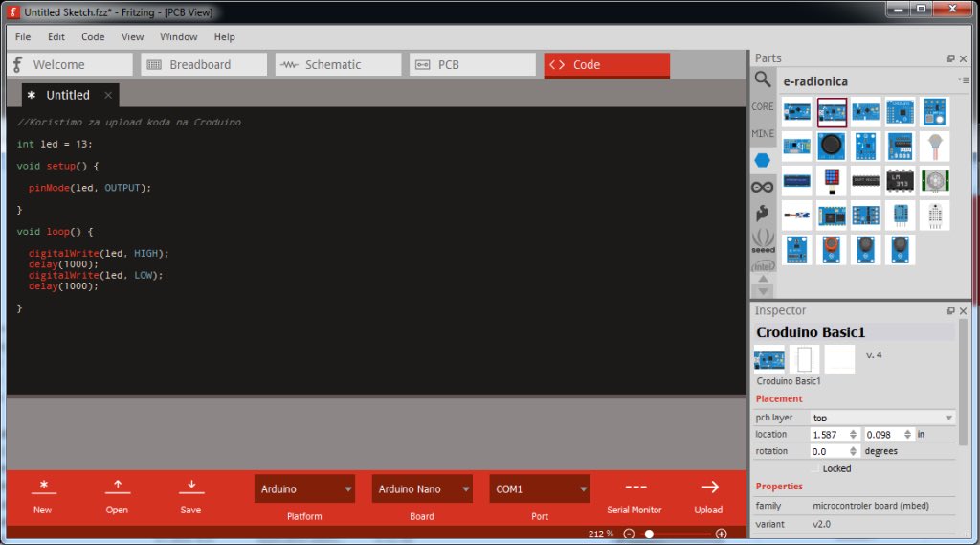Select the PIR motion sensor part
980x545 pixels.
[x=934, y=181]
